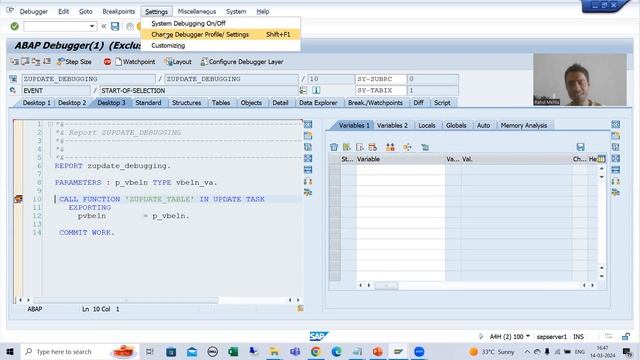This screenshot has height=360, width=640.
Task: Toggle the lock icon in SAP status bar
Action: click(x=626, y=337)
